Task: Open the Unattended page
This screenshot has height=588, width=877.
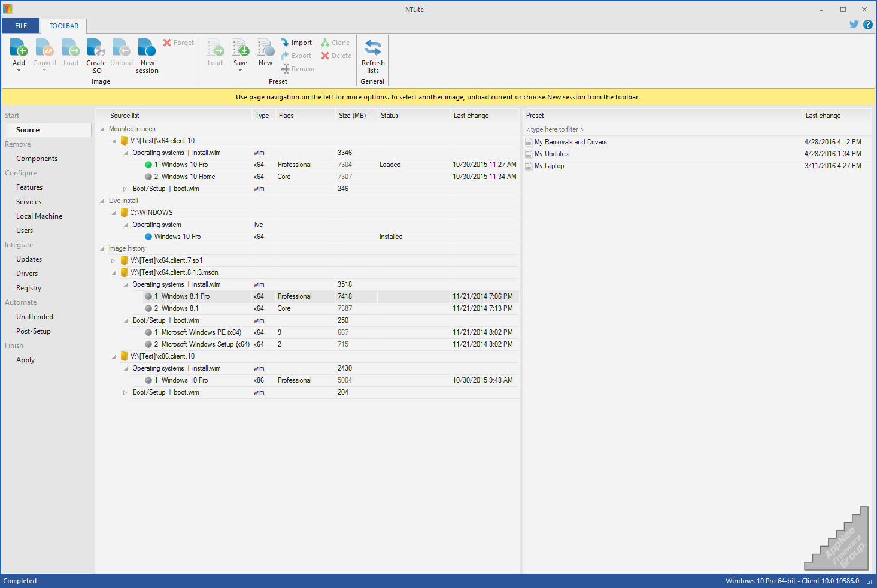Action: coord(35,317)
